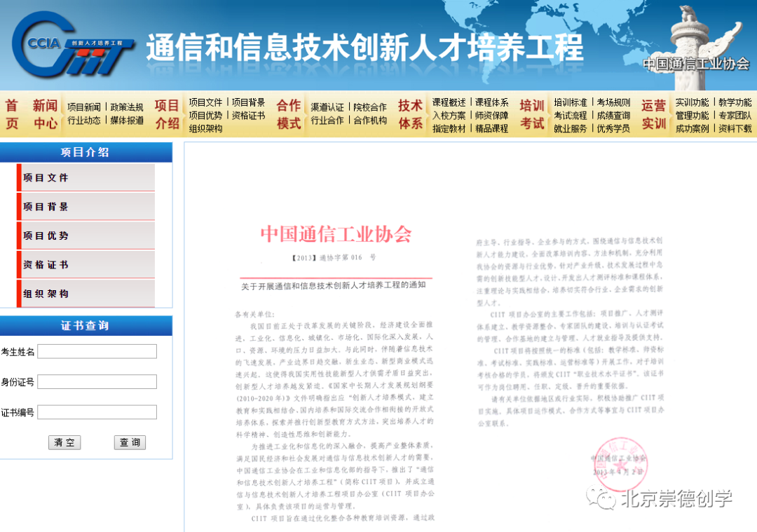Select 资格证书 in left sidebar
The width and height of the screenshot is (757, 532).
click(86, 264)
